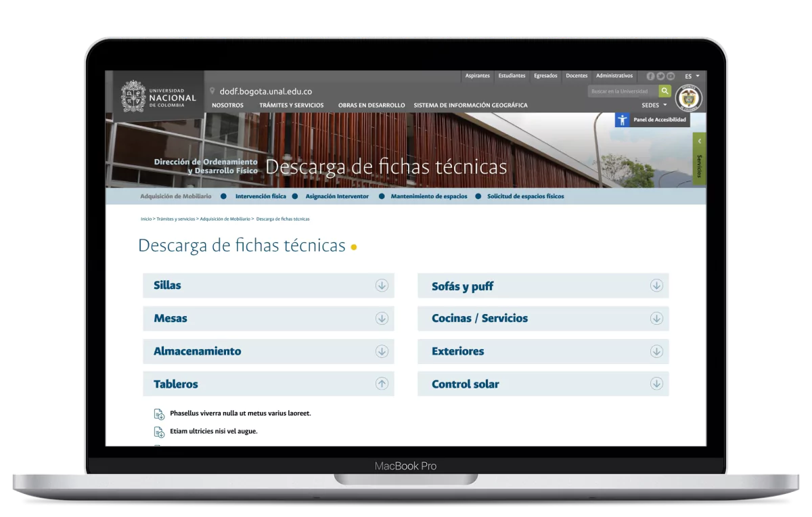Open the NOSOTROS menu
This screenshot has width=812, height=517.
227,106
